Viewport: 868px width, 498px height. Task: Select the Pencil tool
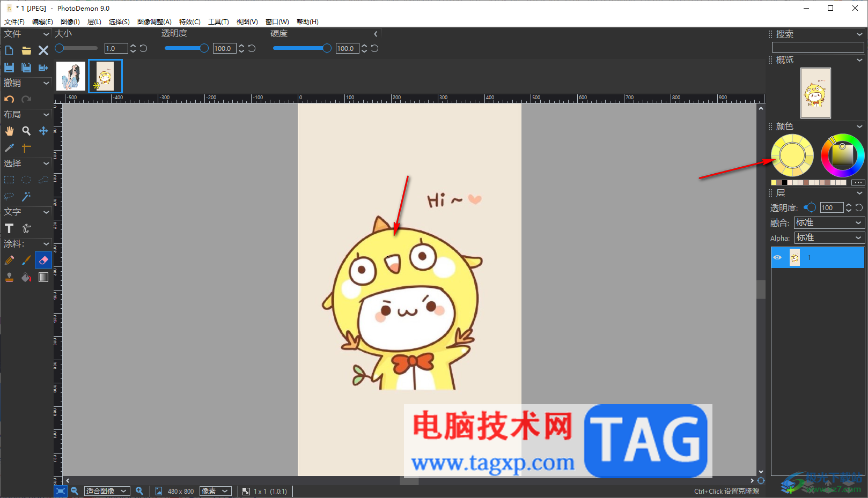9,260
